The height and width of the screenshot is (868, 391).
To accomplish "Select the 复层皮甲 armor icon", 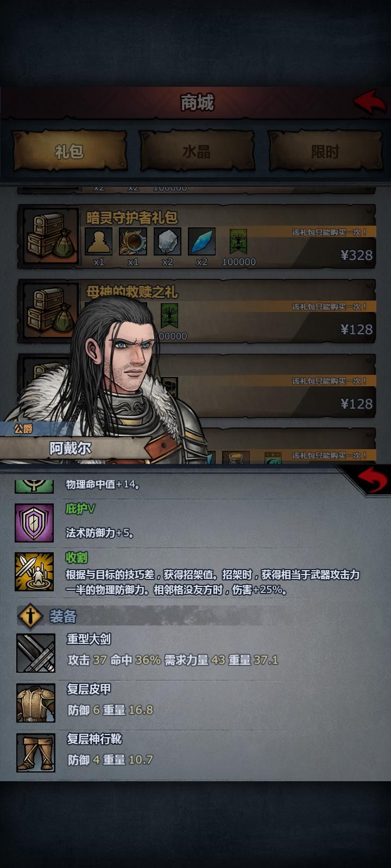I will (36, 703).
